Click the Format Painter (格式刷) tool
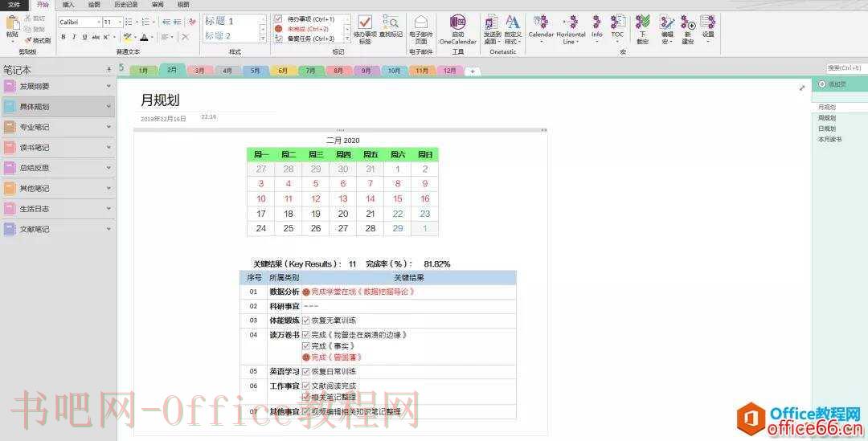Viewport: 868px width, 441px height. [x=38, y=40]
